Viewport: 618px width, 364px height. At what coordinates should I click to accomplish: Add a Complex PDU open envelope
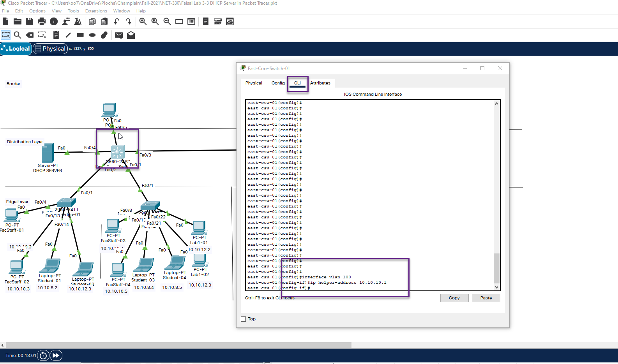click(131, 35)
